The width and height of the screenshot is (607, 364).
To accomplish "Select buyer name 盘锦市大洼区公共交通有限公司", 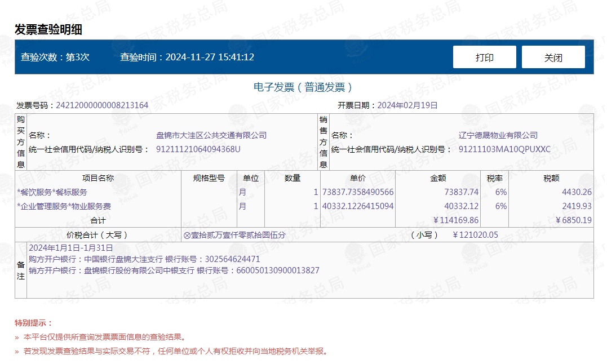I will pyautogui.click(x=211, y=135).
